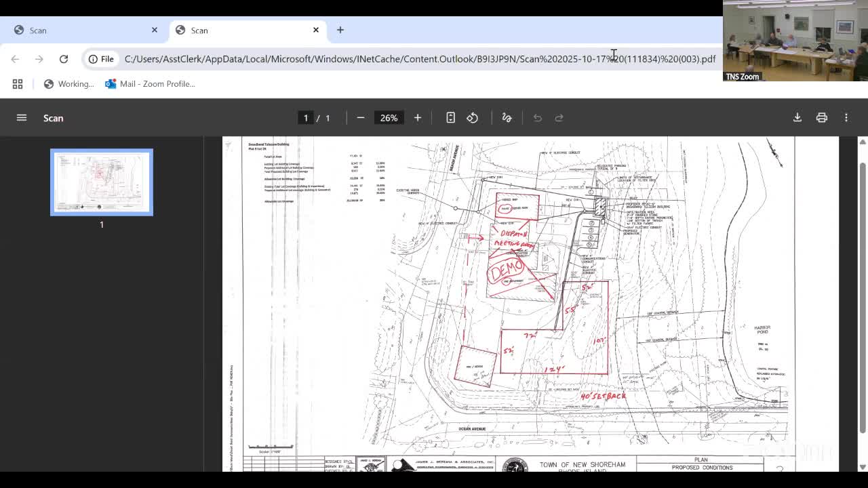Toggle the PDF sidebar menu icon

pyautogui.click(x=22, y=118)
